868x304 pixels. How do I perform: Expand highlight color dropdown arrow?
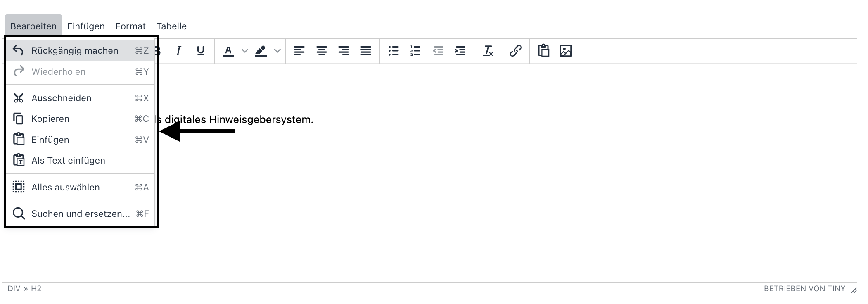[277, 51]
